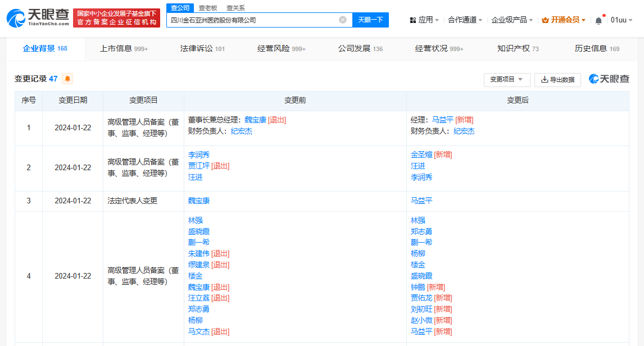Image resolution: width=644 pixels, height=346 pixels.
Task: Open 汪进 link in row 2 变更前
Action: [196, 177]
